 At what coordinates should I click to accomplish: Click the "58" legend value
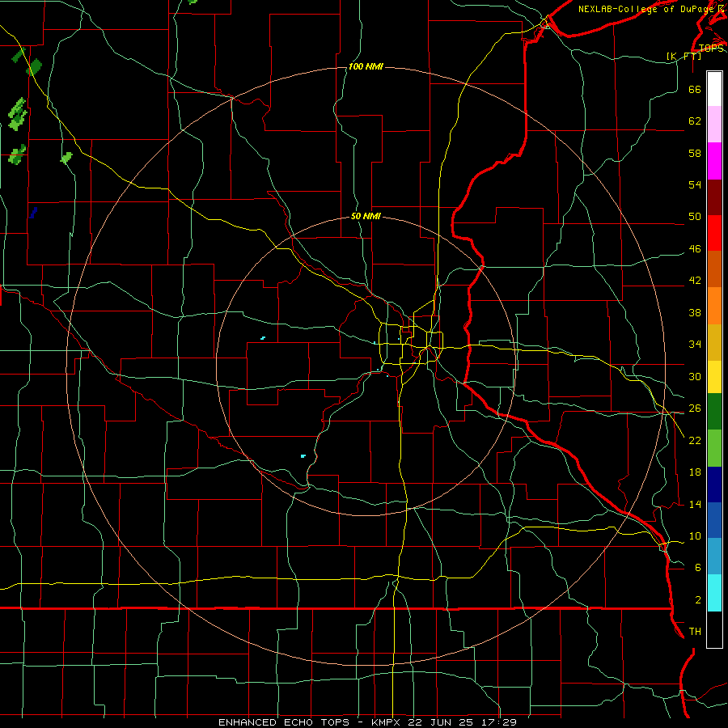point(695,153)
